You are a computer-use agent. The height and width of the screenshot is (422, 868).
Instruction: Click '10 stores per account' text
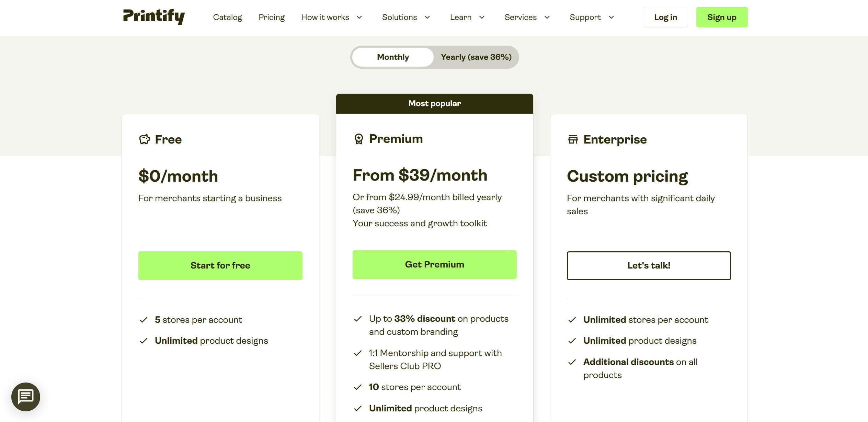point(415,387)
